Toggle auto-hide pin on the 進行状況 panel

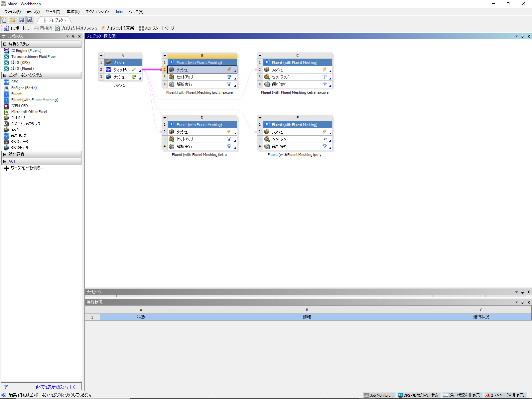[522, 302]
